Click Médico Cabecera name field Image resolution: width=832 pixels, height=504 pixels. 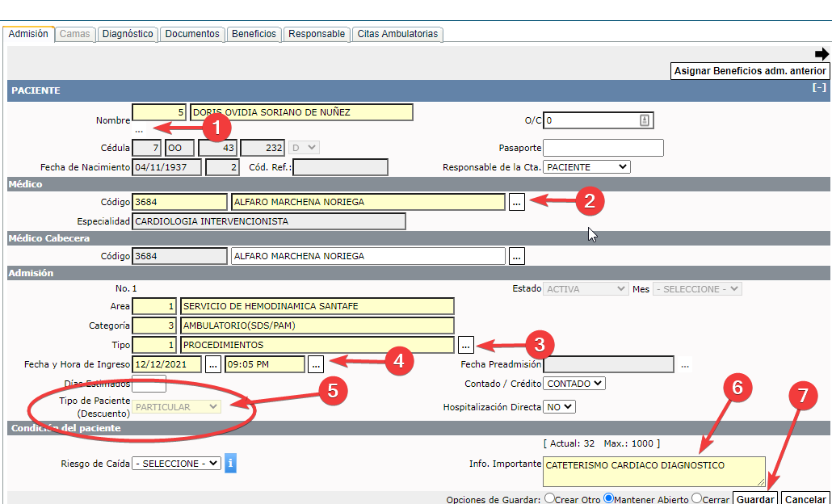(x=368, y=256)
